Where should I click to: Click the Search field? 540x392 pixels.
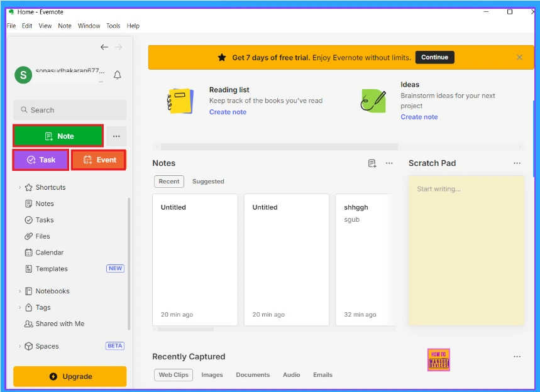point(70,110)
